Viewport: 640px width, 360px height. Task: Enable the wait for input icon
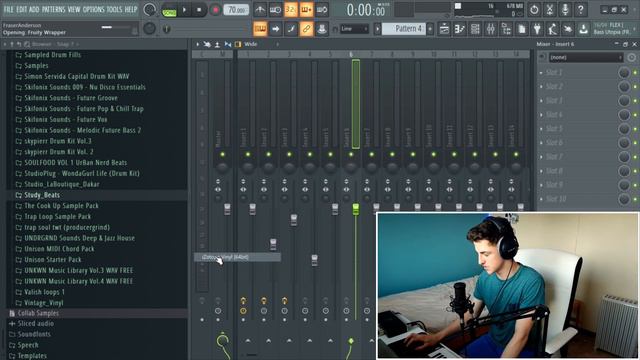tap(276, 9)
